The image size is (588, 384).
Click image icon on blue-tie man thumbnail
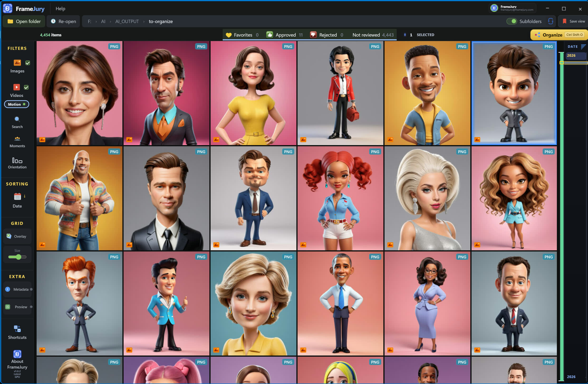click(x=303, y=350)
